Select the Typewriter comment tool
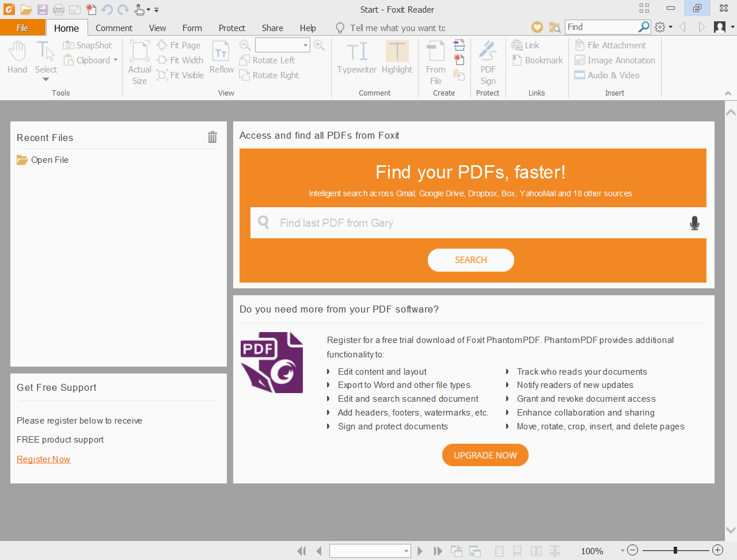Viewport: 737px width, 560px height. point(357,58)
